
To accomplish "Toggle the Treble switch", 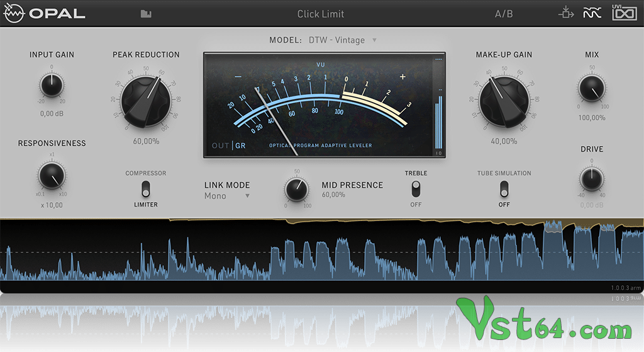I will (416, 189).
